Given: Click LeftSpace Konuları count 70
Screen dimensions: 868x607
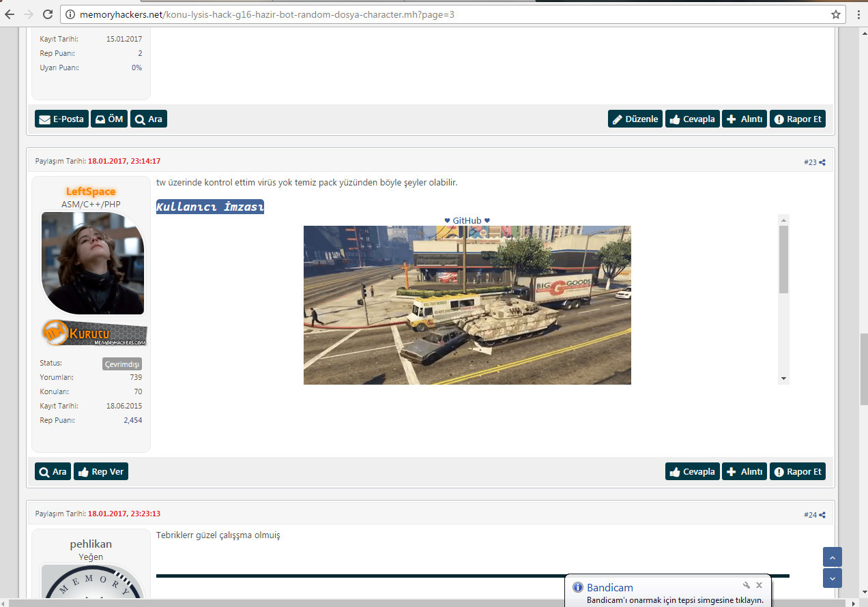Looking at the screenshot, I should pyautogui.click(x=138, y=391).
